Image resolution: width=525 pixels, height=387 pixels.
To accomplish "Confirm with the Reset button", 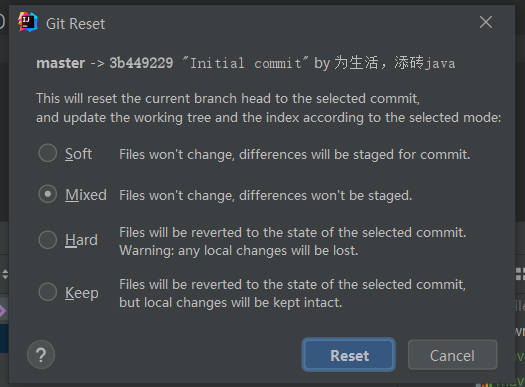I will coord(349,355).
